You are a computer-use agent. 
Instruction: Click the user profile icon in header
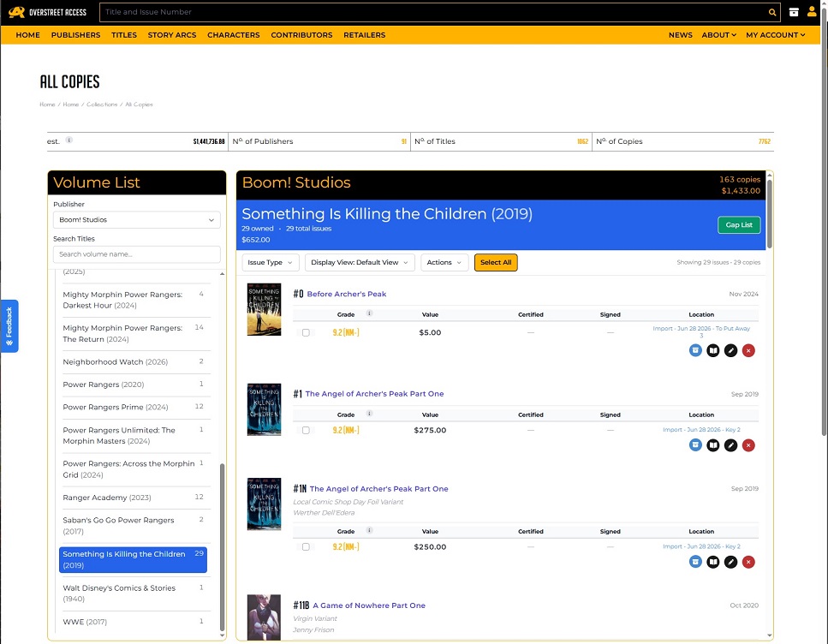click(x=812, y=11)
